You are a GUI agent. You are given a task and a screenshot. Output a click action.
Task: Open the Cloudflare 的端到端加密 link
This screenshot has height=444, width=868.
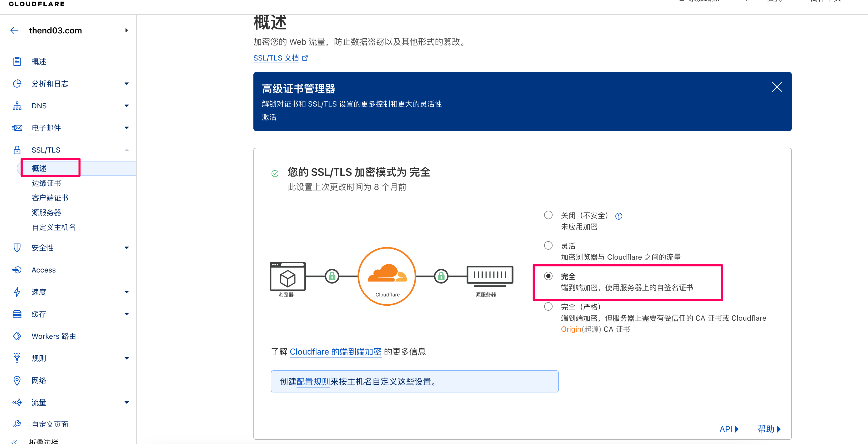[x=335, y=352]
